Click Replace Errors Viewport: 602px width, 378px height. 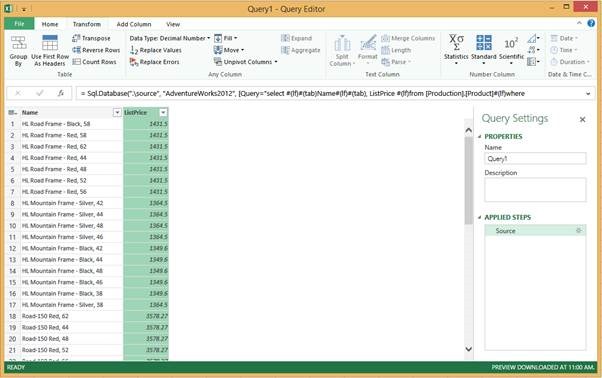point(154,62)
